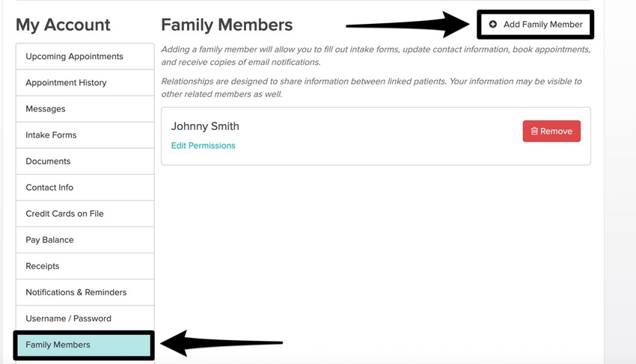
Task: Remove Johnny Smith using the red button
Action: pyautogui.click(x=551, y=132)
